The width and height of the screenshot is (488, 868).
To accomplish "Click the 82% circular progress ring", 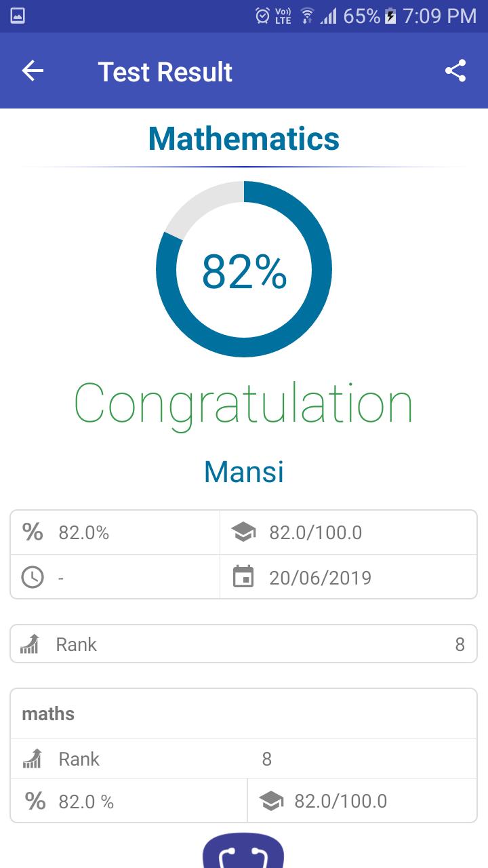I will click(244, 269).
